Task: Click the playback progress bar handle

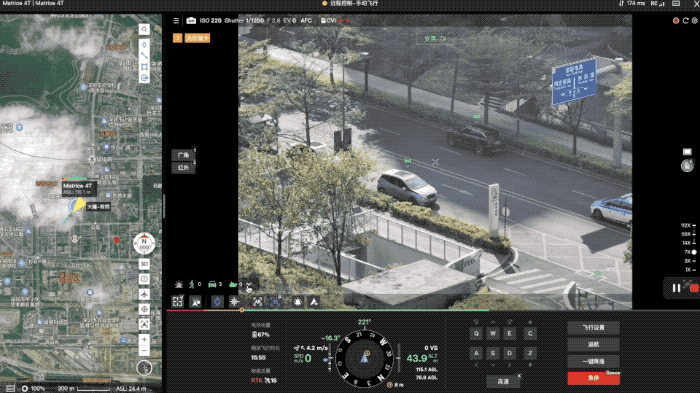Action: [x=242, y=310]
